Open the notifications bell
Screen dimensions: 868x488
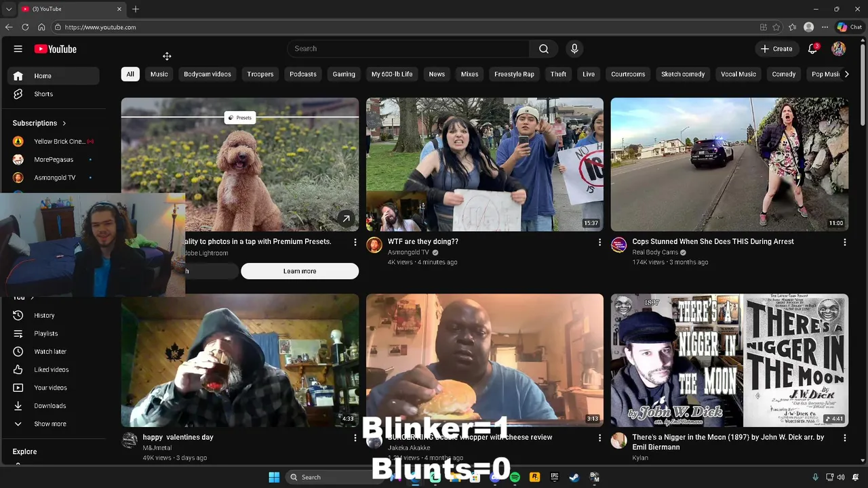(812, 49)
